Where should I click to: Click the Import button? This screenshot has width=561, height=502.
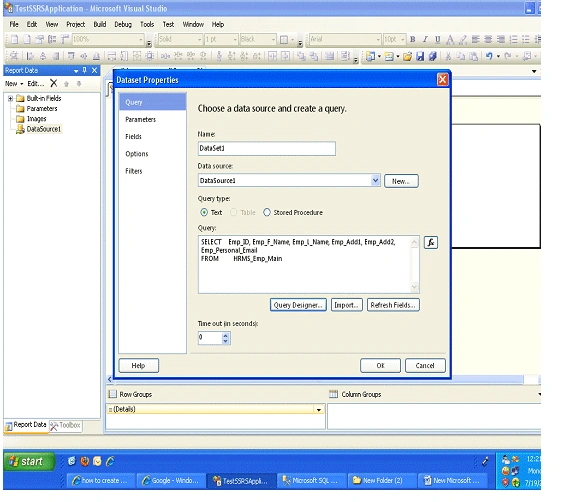(346, 305)
